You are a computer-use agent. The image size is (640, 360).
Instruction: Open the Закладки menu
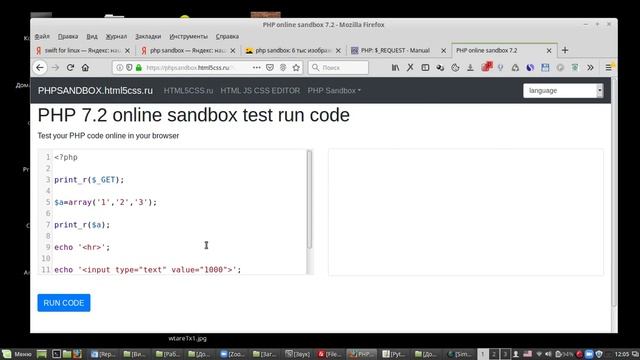(x=148, y=36)
